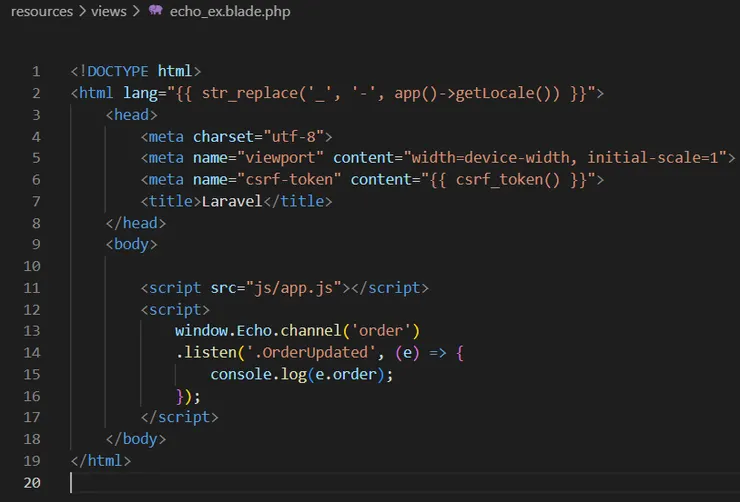740x502 pixels.
Task: Click line number 10 in the gutter
Action: [32, 266]
